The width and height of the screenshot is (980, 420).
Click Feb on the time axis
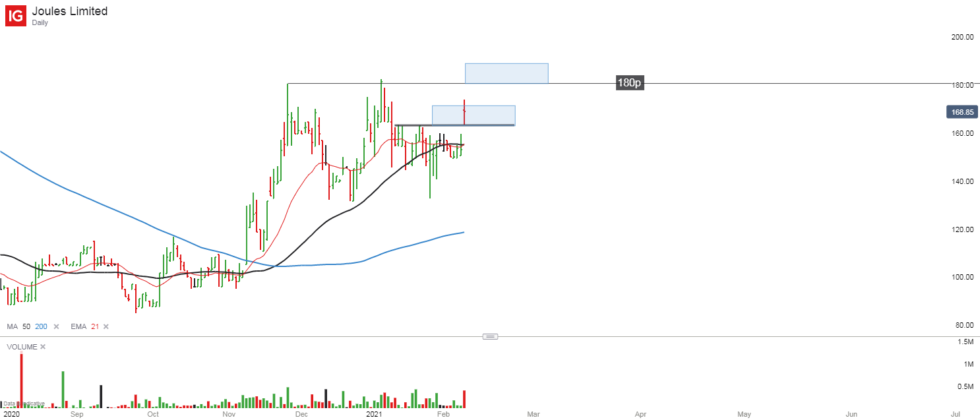coord(443,415)
